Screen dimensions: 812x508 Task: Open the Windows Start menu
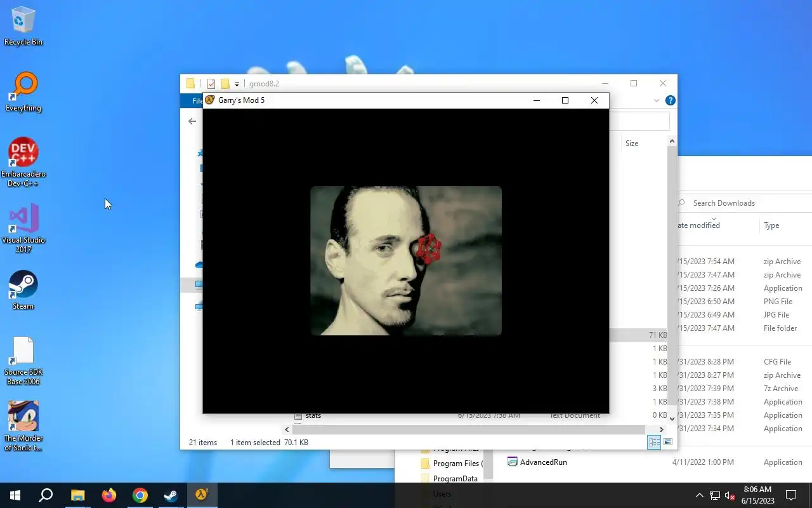click(x=15, y=495)
